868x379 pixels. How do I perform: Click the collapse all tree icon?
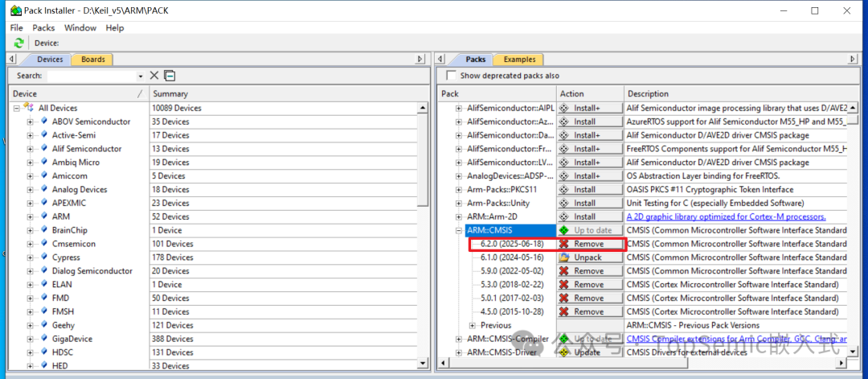pos(170,76)
